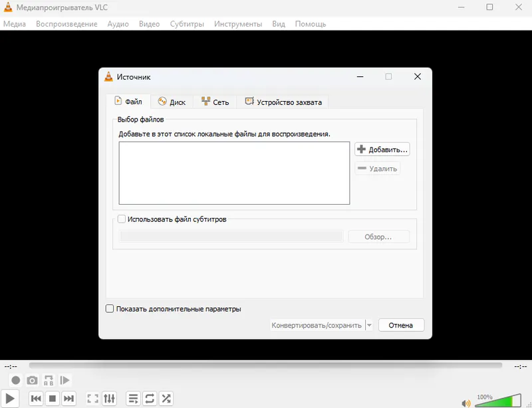Click the Удалить button
Image resolution: width=532 pixels, height=408 pixels.
click(x=378, y=169)
